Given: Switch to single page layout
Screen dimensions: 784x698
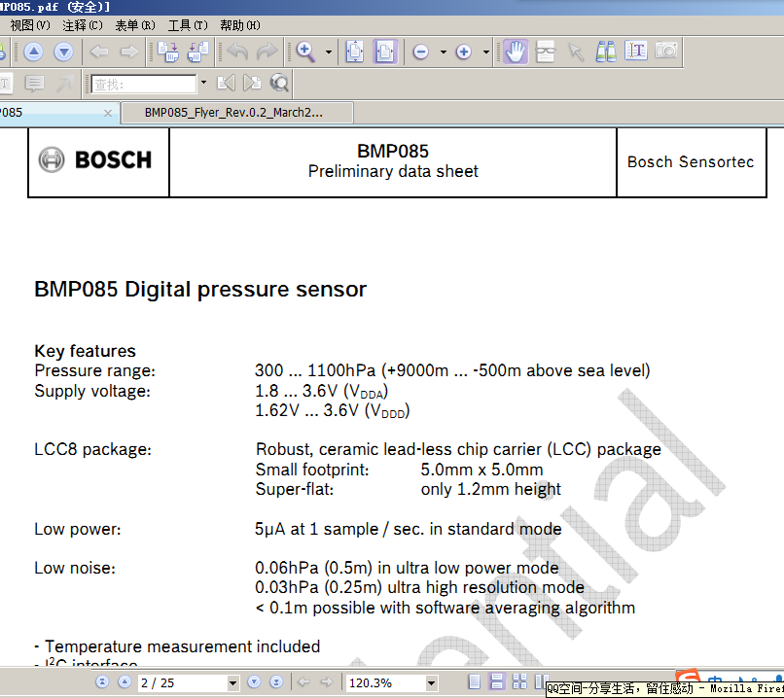Looking at the screenshot, I should (x=474, y=682).
